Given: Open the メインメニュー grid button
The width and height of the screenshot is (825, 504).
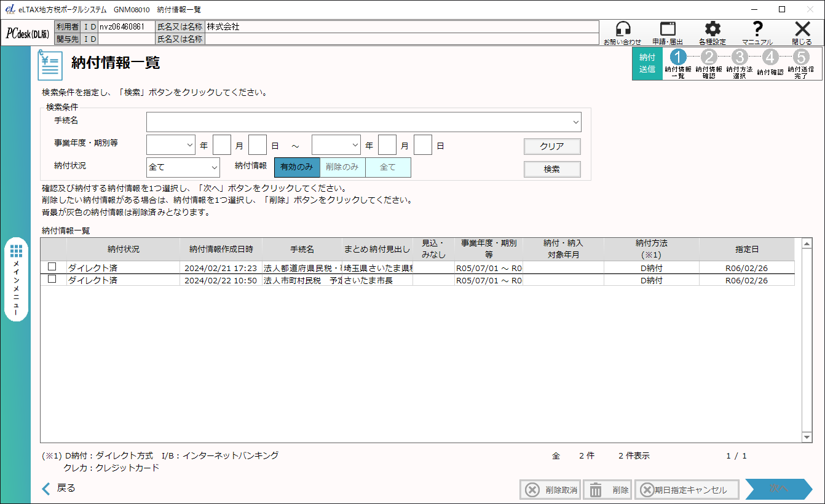Looking at the screenshot, I should tap(17, 280).
